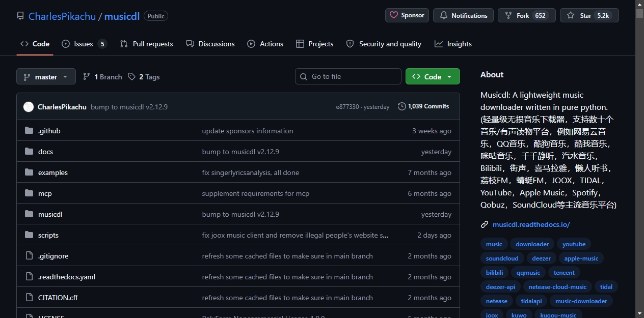Click the Issues tab circle icon
644x318 pixels.
[x=66, y=44]
